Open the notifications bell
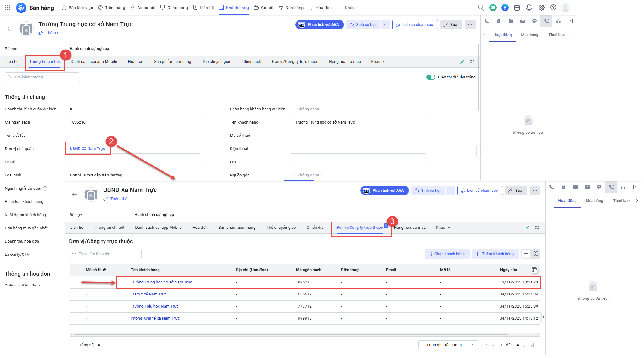The width and height of the screenshot is (644, 358). pyautogui.click(x=529, y=8)
